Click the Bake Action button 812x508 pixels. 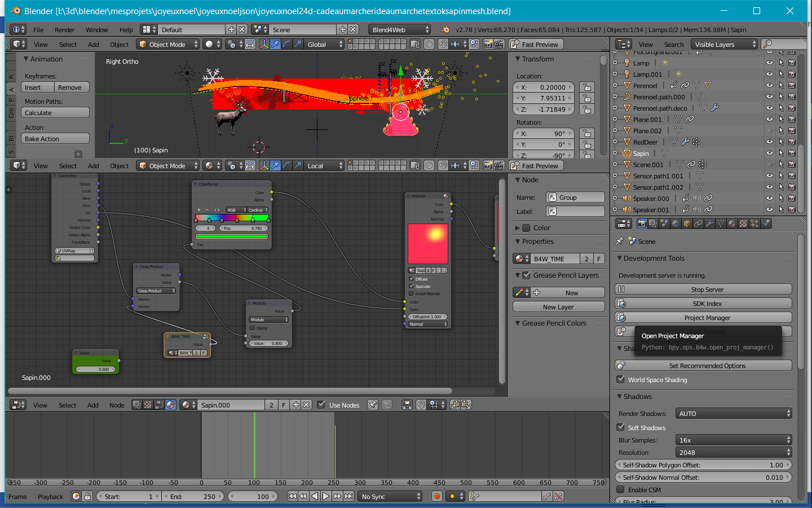pyautogui.click(x=55, y=138)
